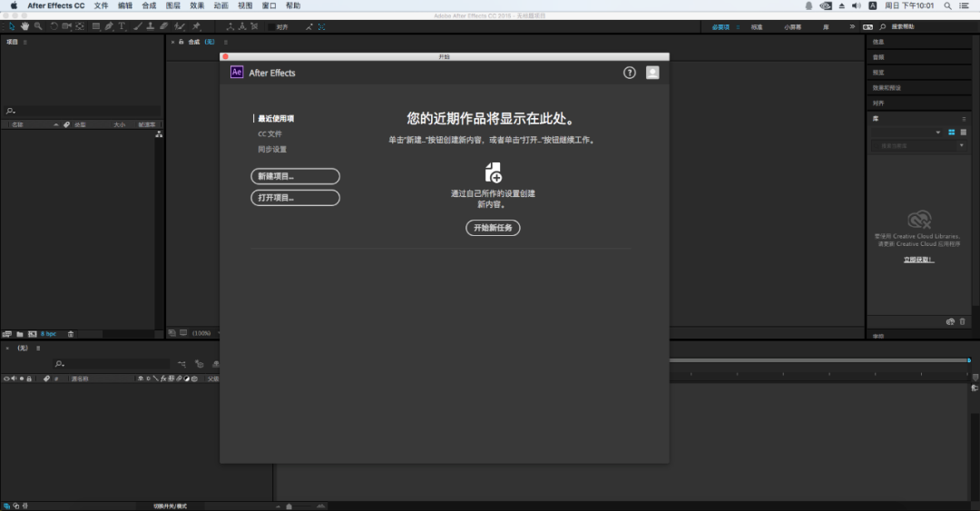Screen dimensions: 980x511
Task: Select the Puppet Pin tool
Action: [x=196, y=26]
